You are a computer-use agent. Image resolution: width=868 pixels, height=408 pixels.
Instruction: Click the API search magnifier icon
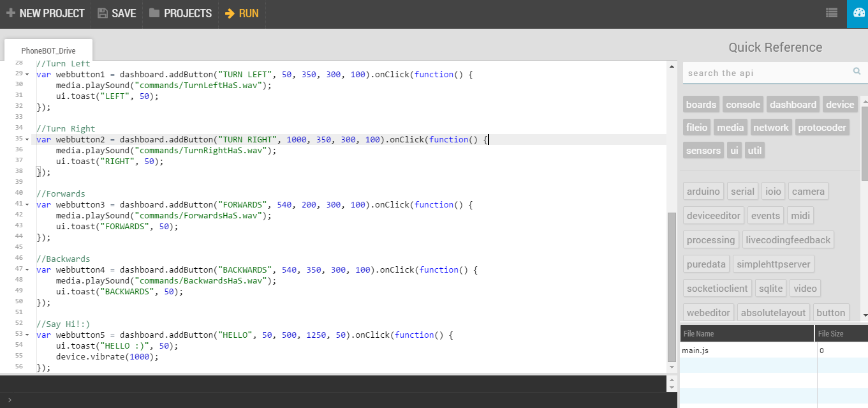pos(857,72)
